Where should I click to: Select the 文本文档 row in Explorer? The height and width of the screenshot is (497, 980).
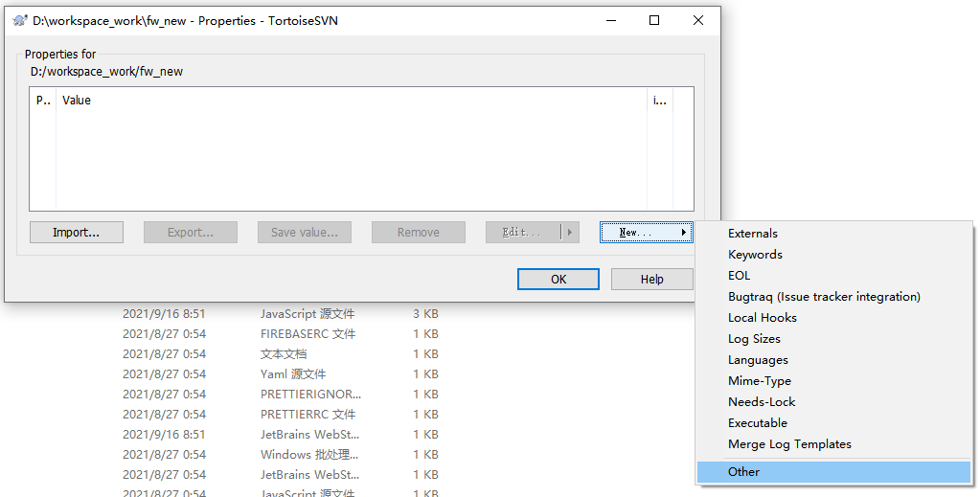280,354
